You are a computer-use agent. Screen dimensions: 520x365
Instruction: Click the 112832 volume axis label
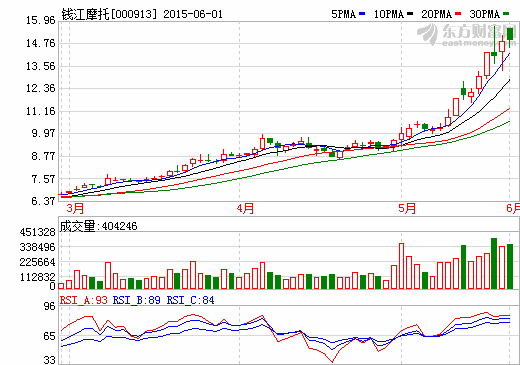click(x=38, y=277)
